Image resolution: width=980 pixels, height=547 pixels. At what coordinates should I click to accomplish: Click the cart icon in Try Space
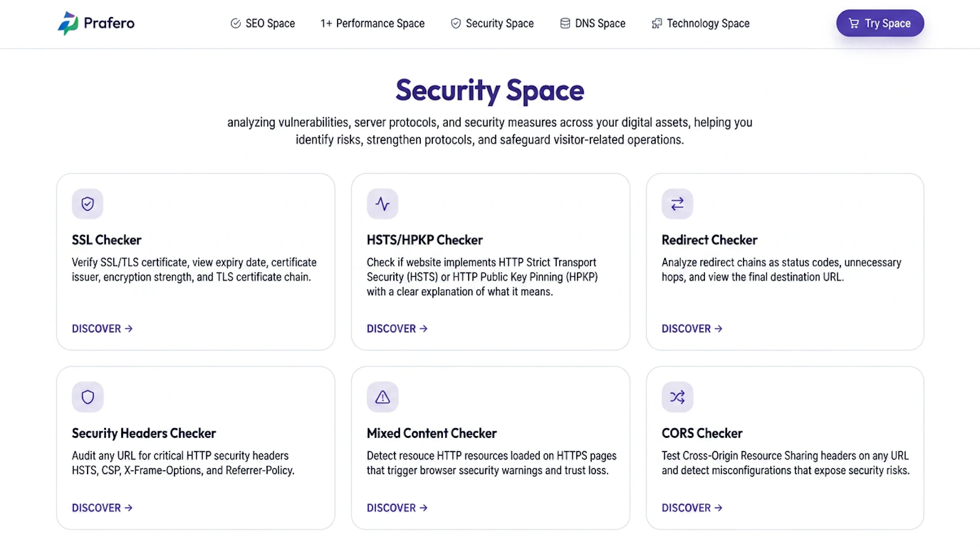pos(854,23)
